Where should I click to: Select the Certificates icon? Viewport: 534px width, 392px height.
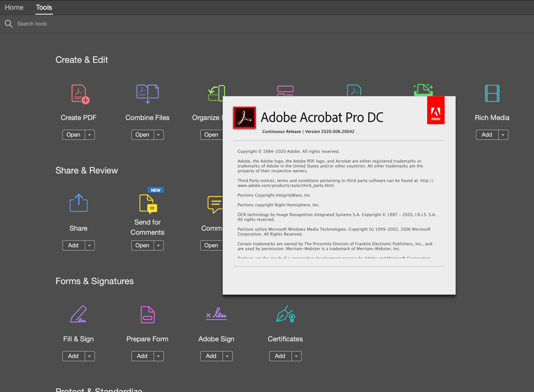click(285, 314)
